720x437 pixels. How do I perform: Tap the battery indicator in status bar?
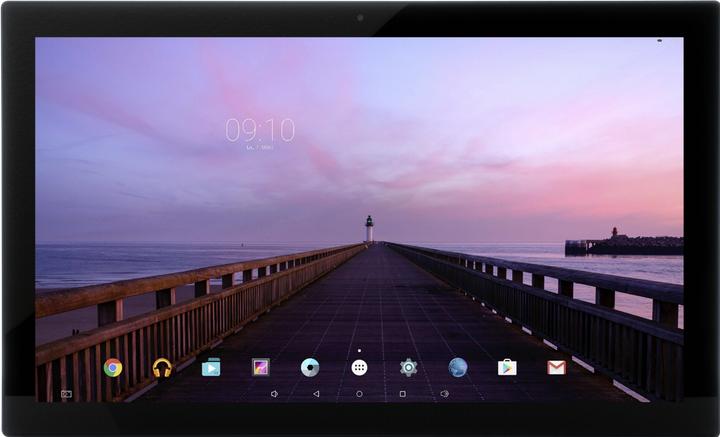tap(659, 41)
